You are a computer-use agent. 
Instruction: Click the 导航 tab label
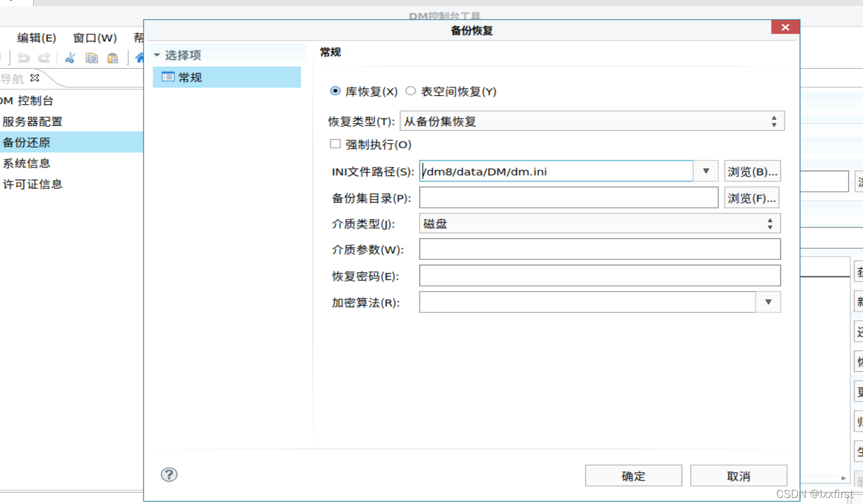point(12,78)
